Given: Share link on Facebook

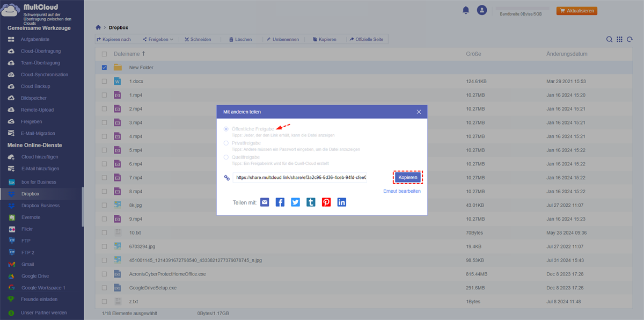Looking at the screenshot, I should [280, 202].
